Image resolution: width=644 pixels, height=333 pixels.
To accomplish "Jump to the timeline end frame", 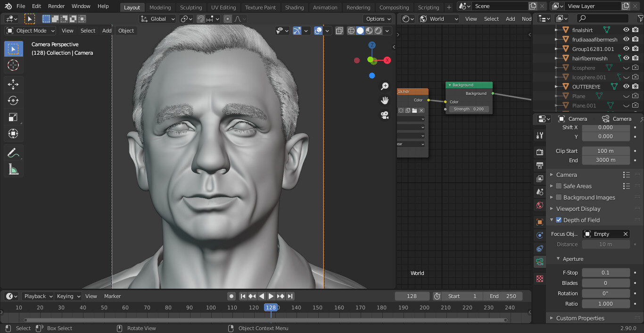I will pos(290,296).
